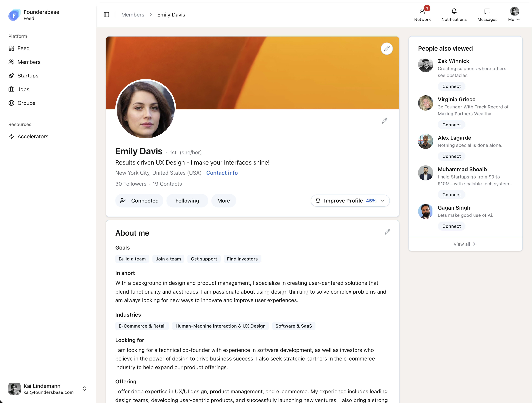Open Muhammad Shoaib's avatar
Image resolution: width=532 pixels, height=403 pixels.
[x=425, y=173]
